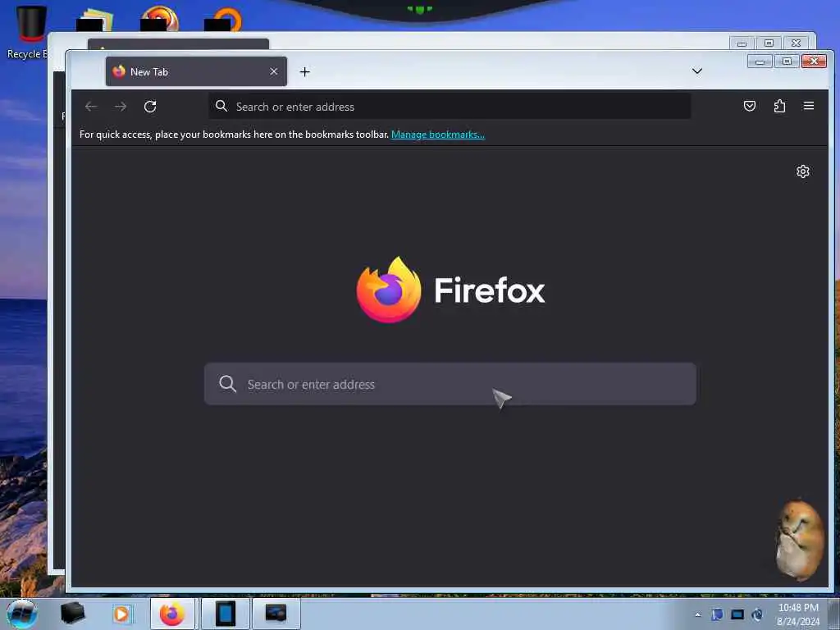Click search magnifier in address bar

tap(221, 106)
